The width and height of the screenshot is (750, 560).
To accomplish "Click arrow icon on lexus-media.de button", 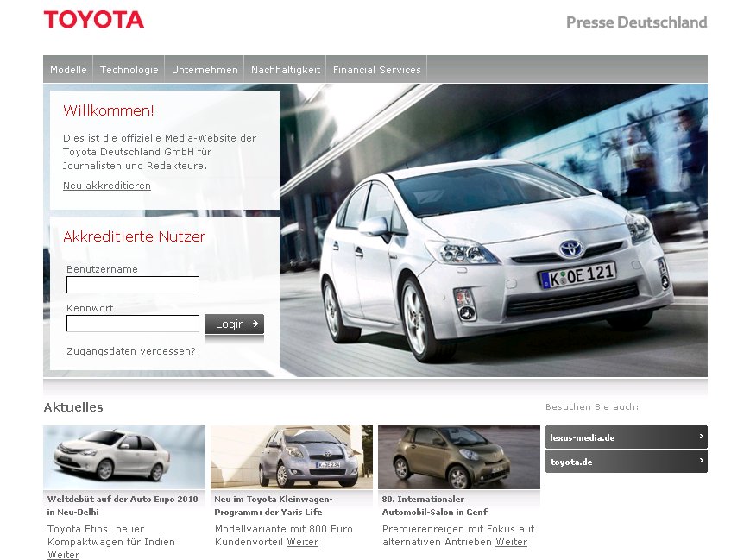I will 701,436.
